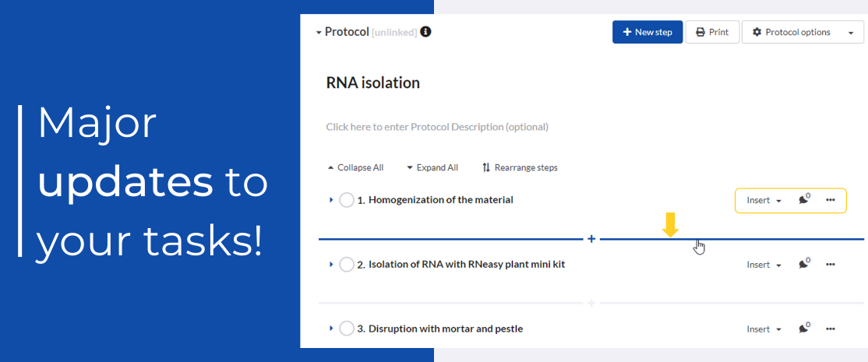Open comments for Disruption with mortar step
The width and height of the screenshot is (868, 362).
pyautogui.click(x=803, y=329)
